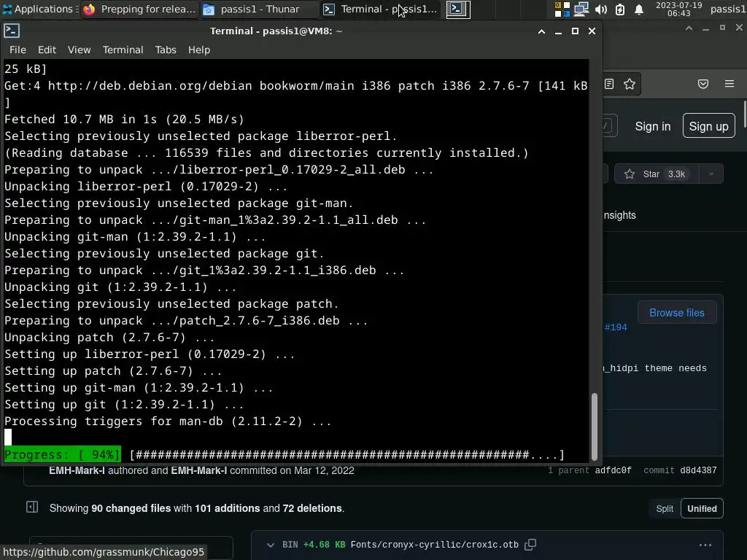The image size is (747, 560).
Task: Maximize the Firefox window behind Terminal
Action: click(x=722, y=28)
